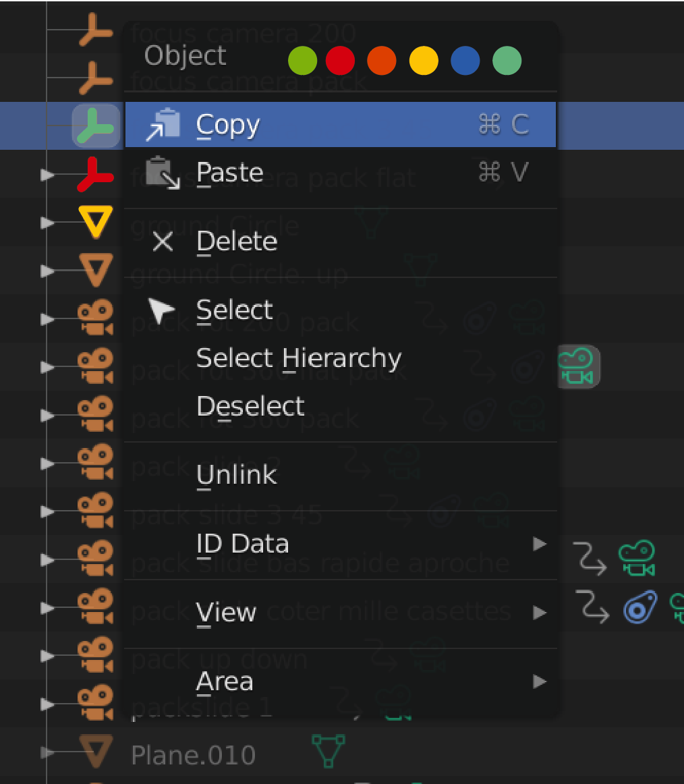Click the blue constraint icon at right

point(640,607)
